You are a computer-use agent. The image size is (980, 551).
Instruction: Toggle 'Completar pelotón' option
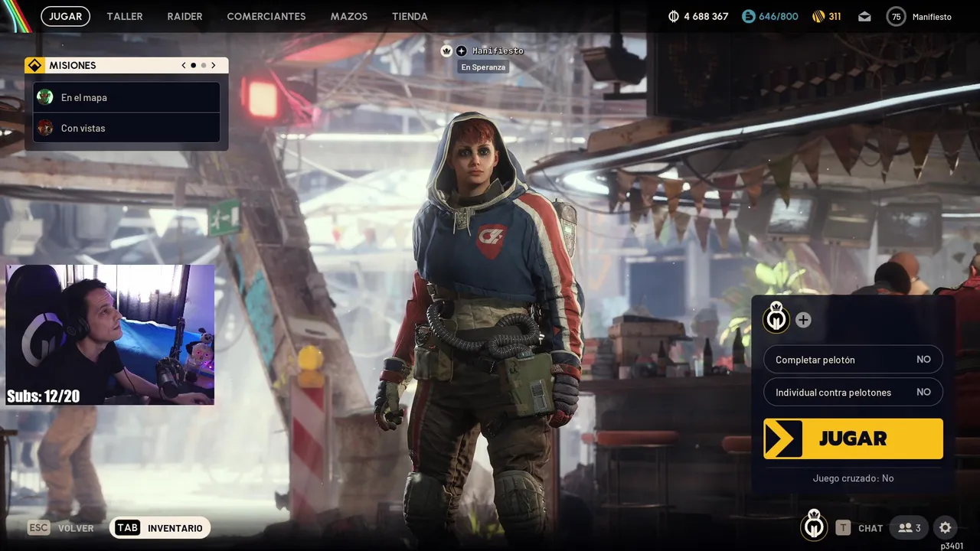(x=853, y=360)
